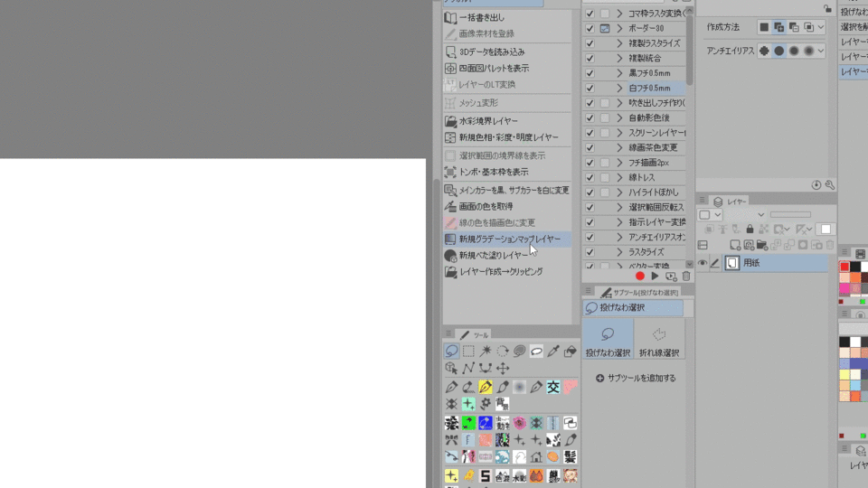The height and width of the screenshot is (488, 868).
Task: Open the 作成方法 options dropdown arrow
Action: (821, 27)
